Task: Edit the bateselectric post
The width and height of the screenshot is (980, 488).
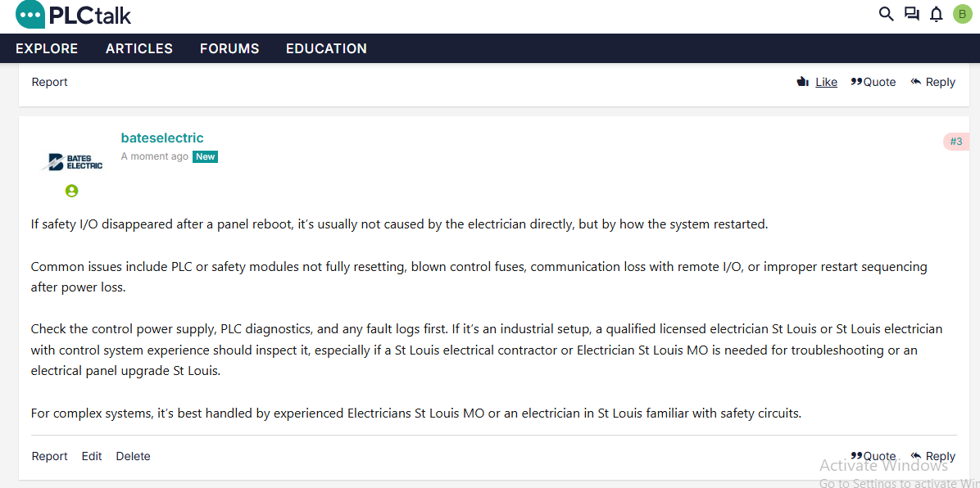Action: pos(92,456)
